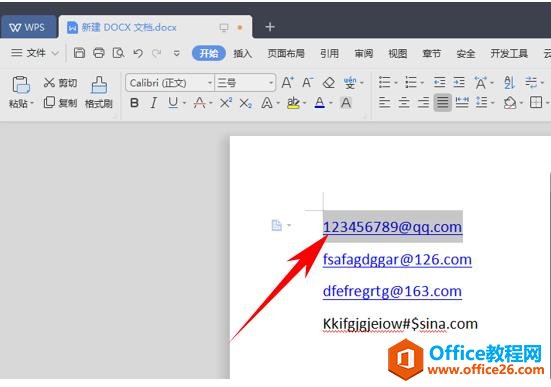The image size is (551, 387).
Task: Toggle superscript X² formatting
Action: [x=226, y=103]
